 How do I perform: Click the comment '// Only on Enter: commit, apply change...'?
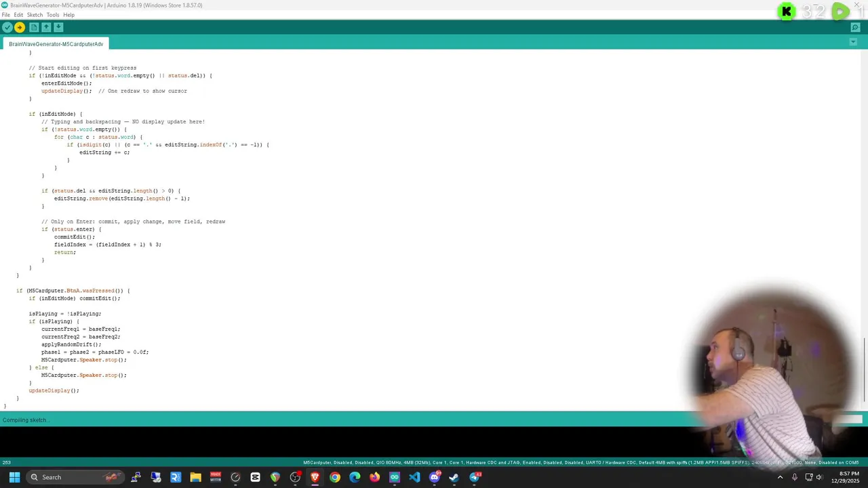click(133, 222)
